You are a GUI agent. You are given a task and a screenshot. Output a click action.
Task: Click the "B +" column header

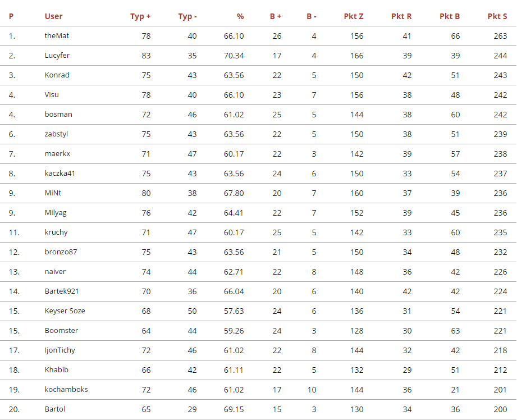pyautogui.click(x=276, y=16)
